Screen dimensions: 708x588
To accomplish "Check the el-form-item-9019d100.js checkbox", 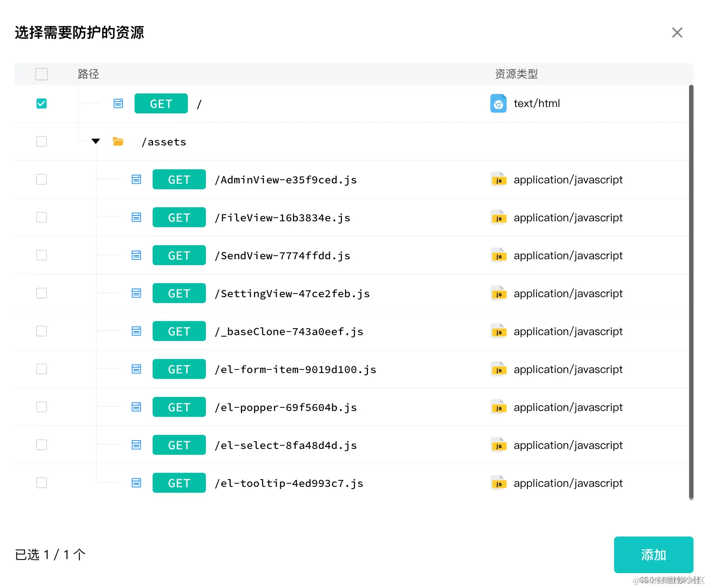I will (42, 369).
